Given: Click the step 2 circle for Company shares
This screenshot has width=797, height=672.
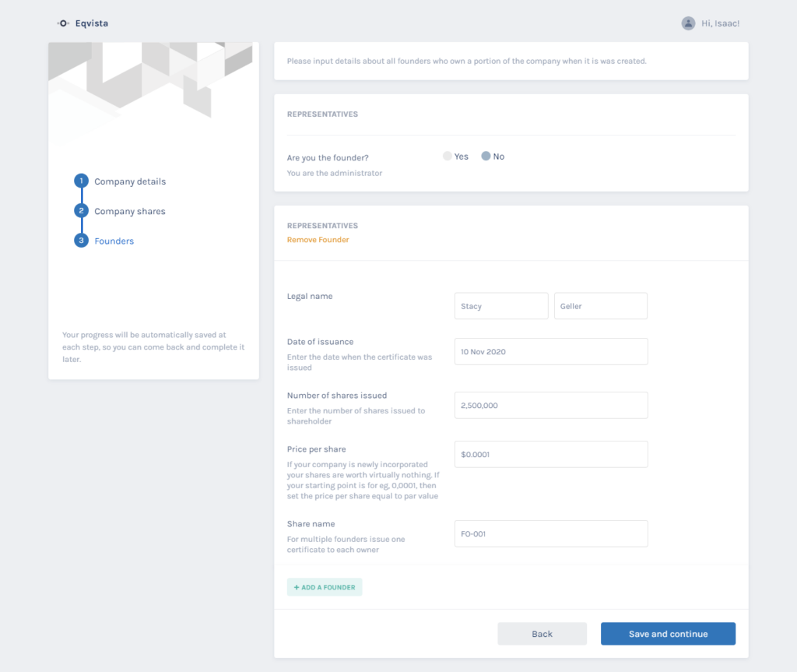Looking at the screenshot, I should click(81, 210).
